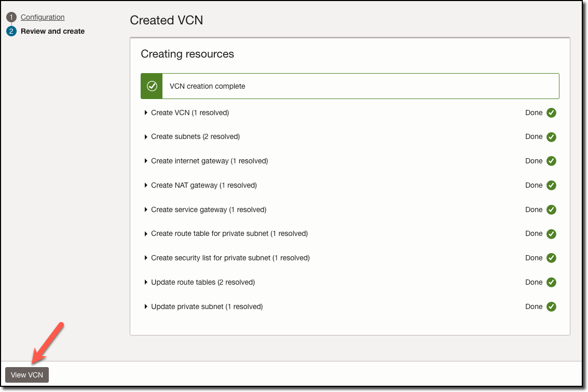Click the checkmark beside Create service gateway
The height and width of the screenshot is (392, 588).
click(x=551, y=209)
